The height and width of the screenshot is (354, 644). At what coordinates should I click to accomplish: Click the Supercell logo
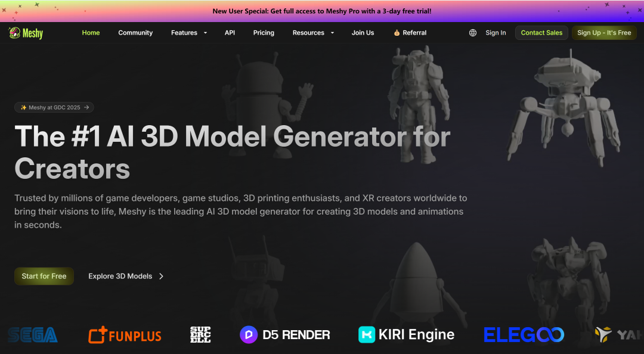tap(200, 335)
